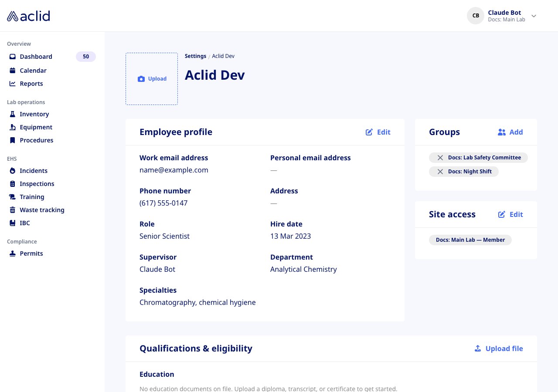Click the pencil icon in Site access
Image resolution: width=558 pixels, height=392 pixels.
[x=502, y=214]
